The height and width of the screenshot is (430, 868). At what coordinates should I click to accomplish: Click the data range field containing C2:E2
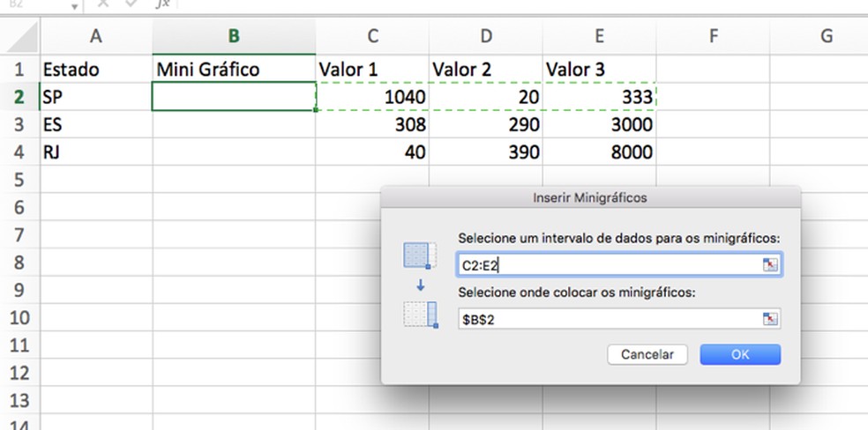[x=619, y=265]
